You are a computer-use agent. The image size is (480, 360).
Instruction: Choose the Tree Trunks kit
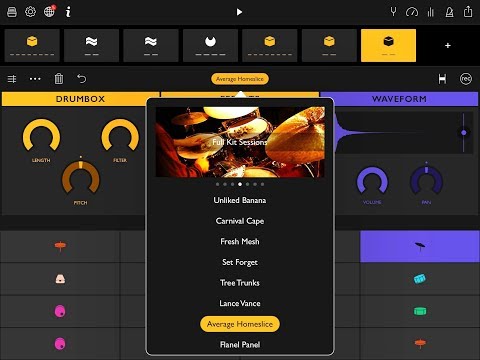click(240, 283)
